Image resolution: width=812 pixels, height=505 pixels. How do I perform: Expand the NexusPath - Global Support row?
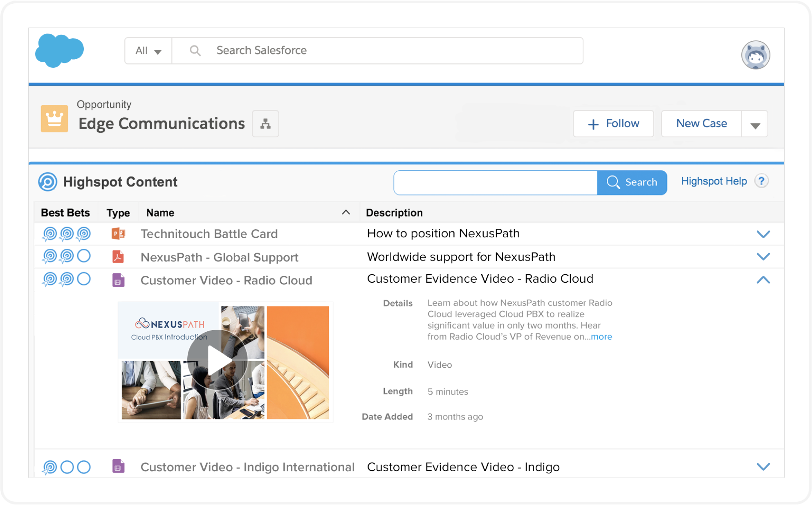pyautogui.click(x=763, y=257)
